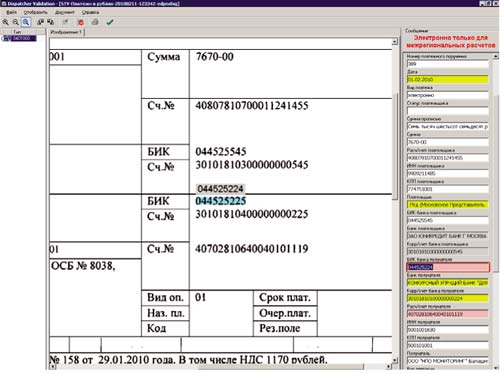Click the БИК банка плательщика field 044525545
Viewport: 500px width, 374px height.
click(x=447, y=220)
